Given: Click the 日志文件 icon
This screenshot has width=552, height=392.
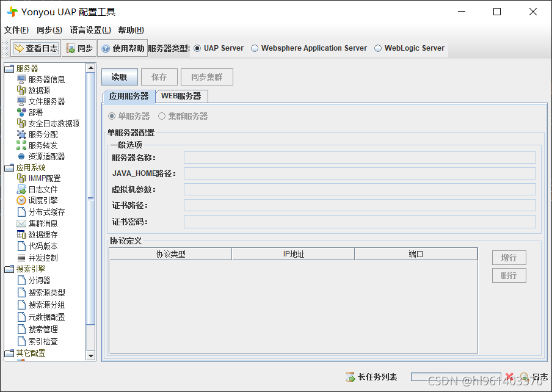Looking at the screenshot, I should pyautogui.click(x=21, y=189).
